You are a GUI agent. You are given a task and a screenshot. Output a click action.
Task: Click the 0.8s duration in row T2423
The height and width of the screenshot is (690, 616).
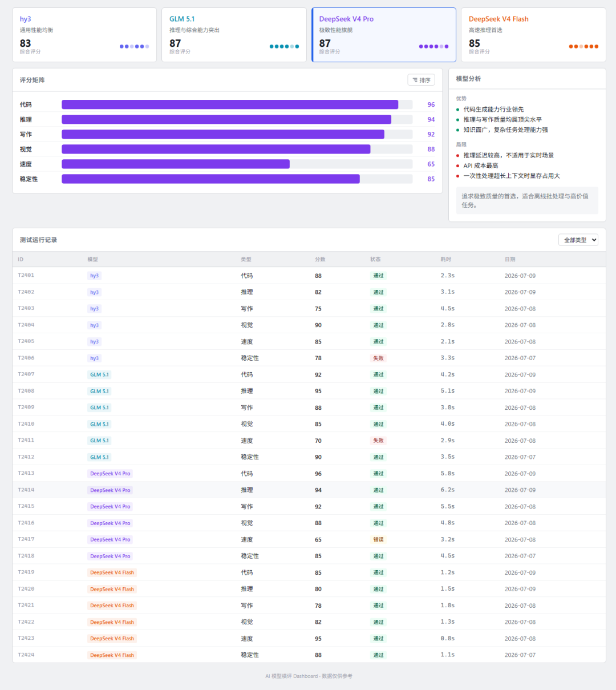click(x=447, y=639)
